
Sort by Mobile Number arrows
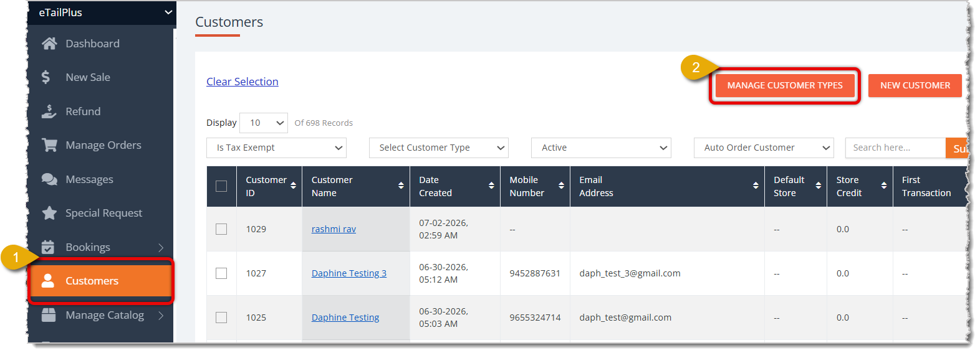561,186
